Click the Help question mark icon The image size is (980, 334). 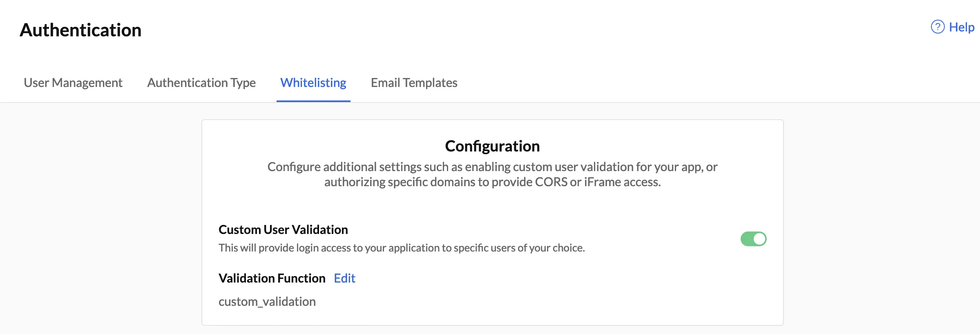click(938, 27)
